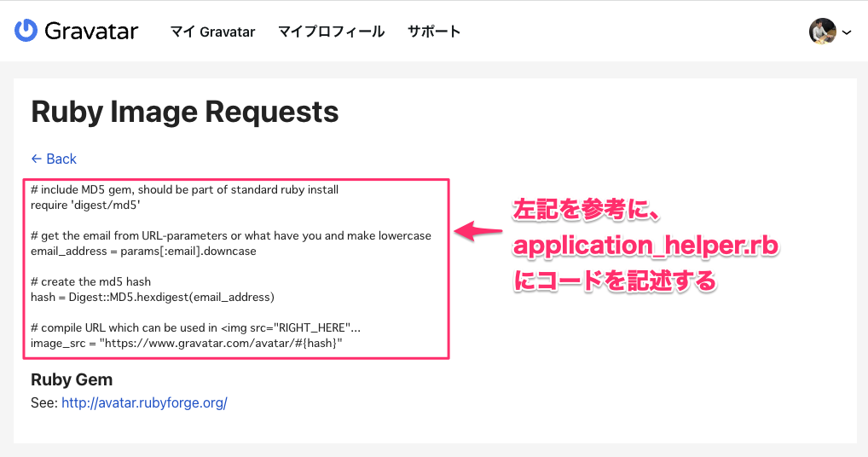The height and width of the screenshot is (457, 868).
Task: Click the Ruby Image Requests heading
Action: (184, 112)
